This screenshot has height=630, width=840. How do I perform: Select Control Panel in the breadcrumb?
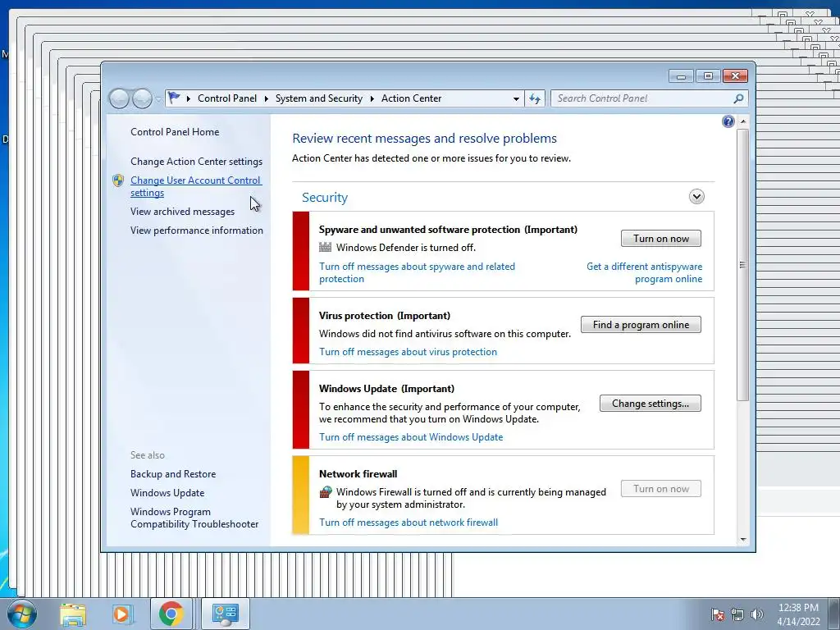click(227, 98)
